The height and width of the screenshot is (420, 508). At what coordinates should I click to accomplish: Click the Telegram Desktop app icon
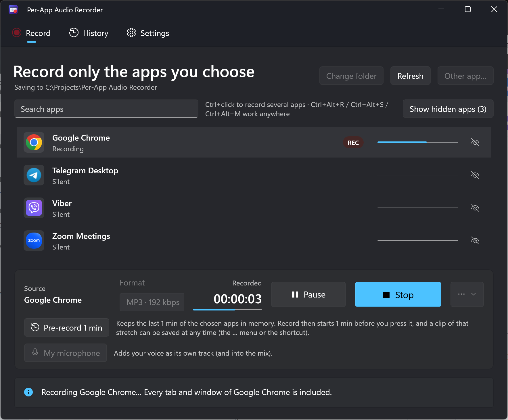click(34, 175)
